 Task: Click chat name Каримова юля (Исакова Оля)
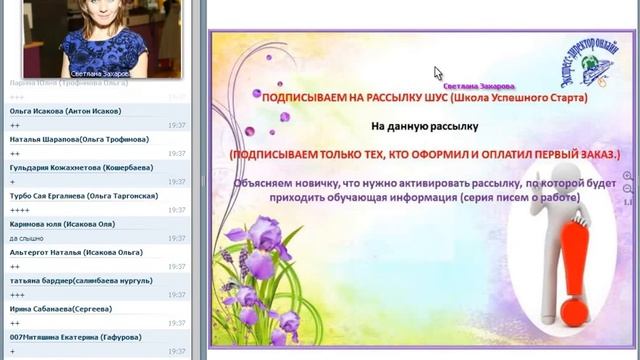(62, 224)
